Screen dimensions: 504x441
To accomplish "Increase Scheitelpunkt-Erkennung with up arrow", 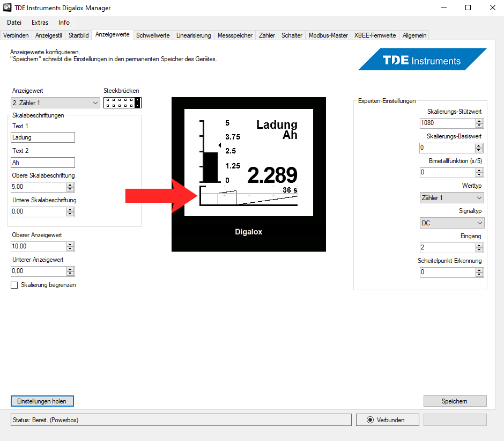I will (479, 270).
